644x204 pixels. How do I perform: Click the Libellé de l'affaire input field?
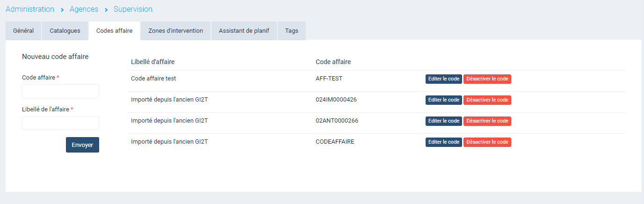pos(60,123)
